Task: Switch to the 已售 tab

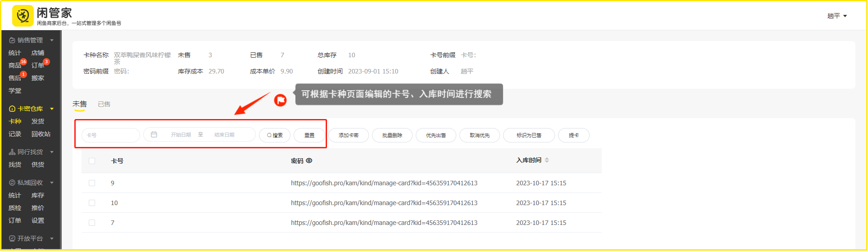Action: [x=104, y=104]
